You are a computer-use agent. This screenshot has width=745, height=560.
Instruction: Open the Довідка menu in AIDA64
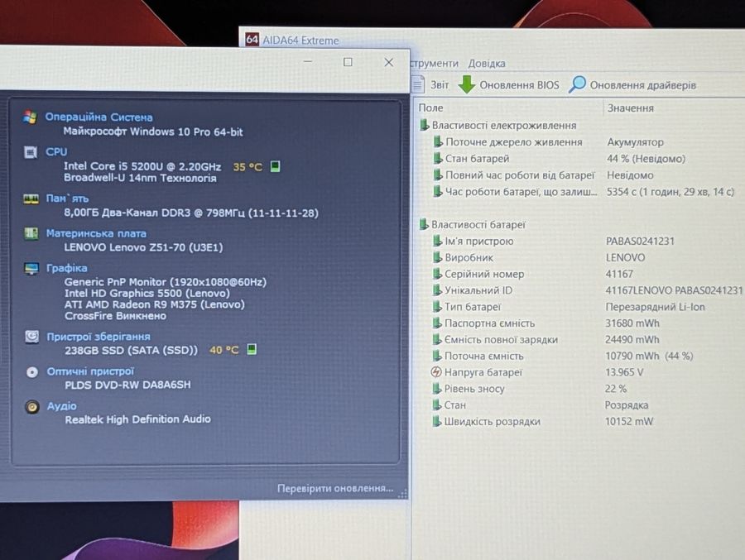(x=487, y=63)
